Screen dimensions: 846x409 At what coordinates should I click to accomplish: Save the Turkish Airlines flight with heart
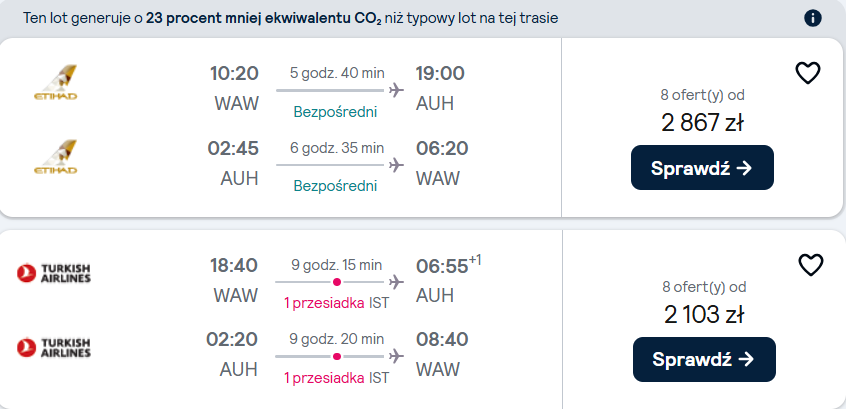810,265
